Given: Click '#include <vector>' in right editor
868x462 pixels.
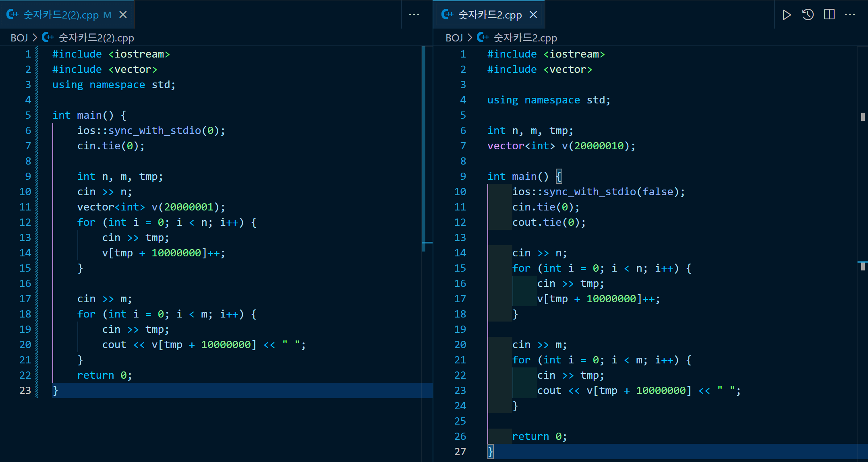Looking at the screenshot, I should pyautogui.click(x=540, y=70).
